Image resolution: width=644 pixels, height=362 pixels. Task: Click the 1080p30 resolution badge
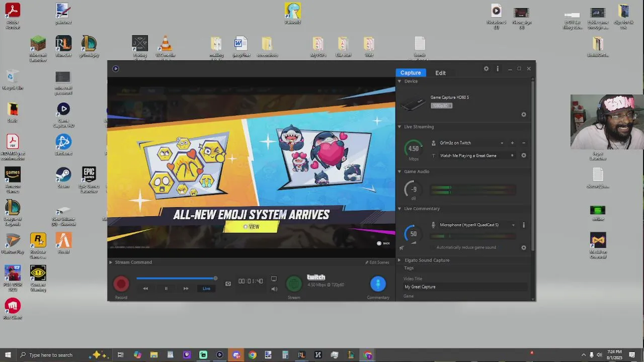(441, 106)
